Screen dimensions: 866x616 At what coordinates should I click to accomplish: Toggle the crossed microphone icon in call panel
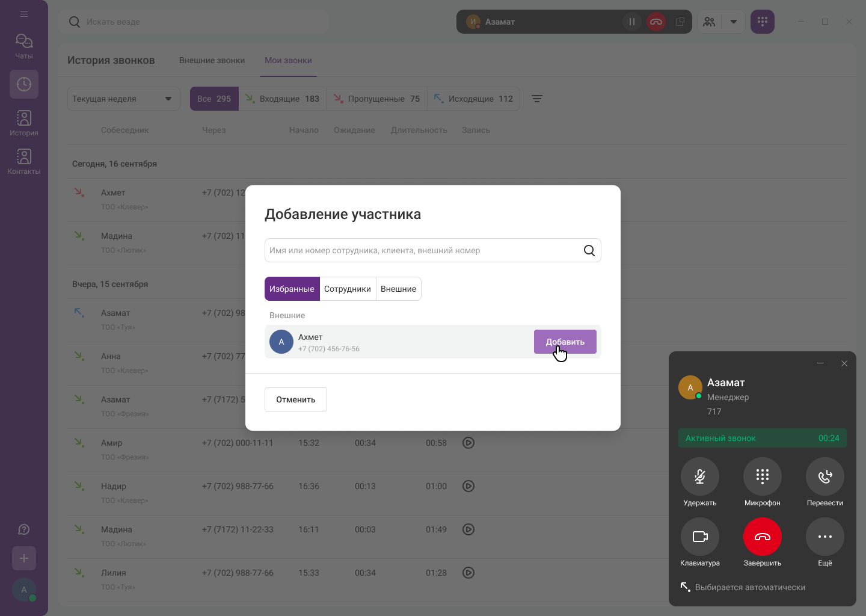(699, 476)
